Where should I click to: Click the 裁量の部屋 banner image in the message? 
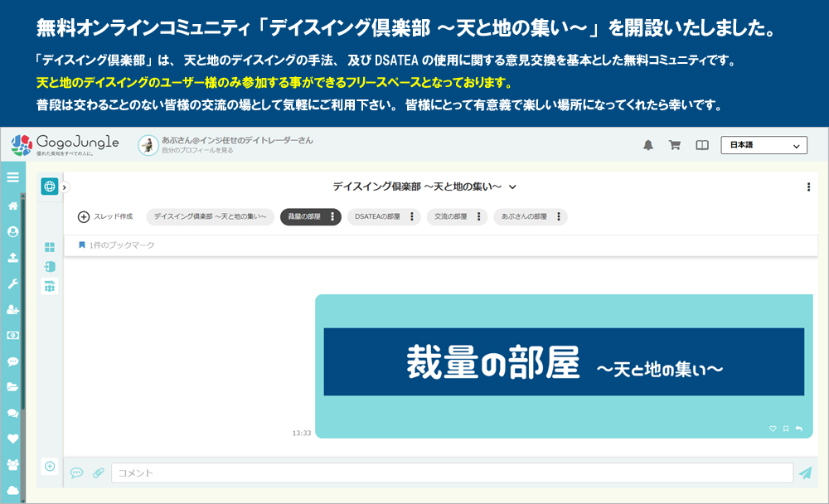[x=564, y=361]
